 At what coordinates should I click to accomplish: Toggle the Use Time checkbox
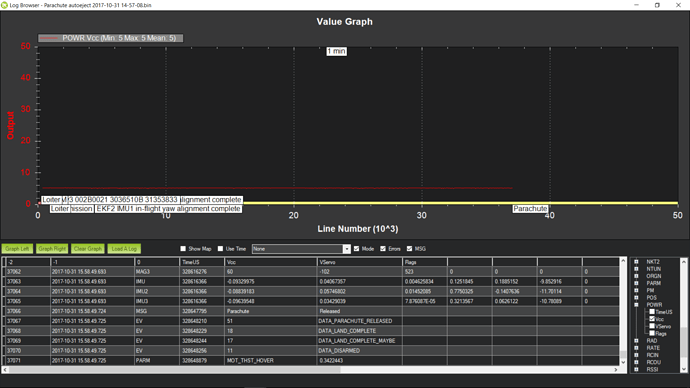pyautogui.click(x=220, y=249)
